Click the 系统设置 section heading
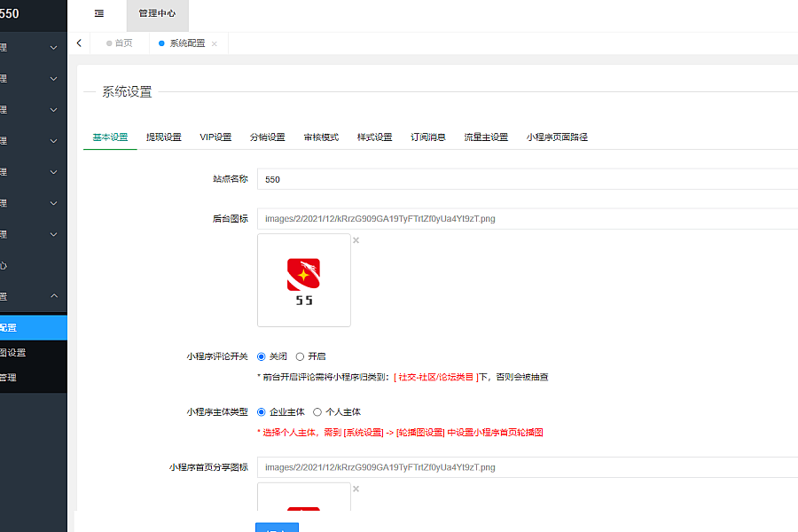The height and width of the screenshot is (532, 798). click(x=127, y=91)
